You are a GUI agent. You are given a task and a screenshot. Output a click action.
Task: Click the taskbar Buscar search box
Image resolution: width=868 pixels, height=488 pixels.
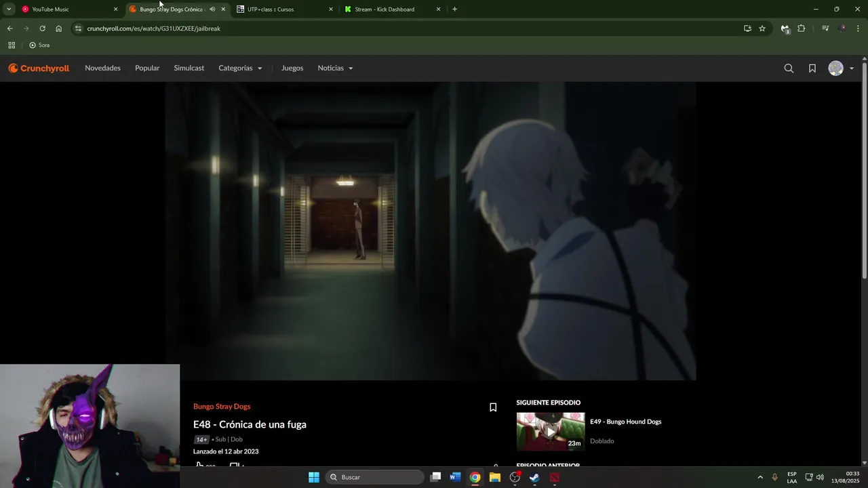(x=374, y=477)
